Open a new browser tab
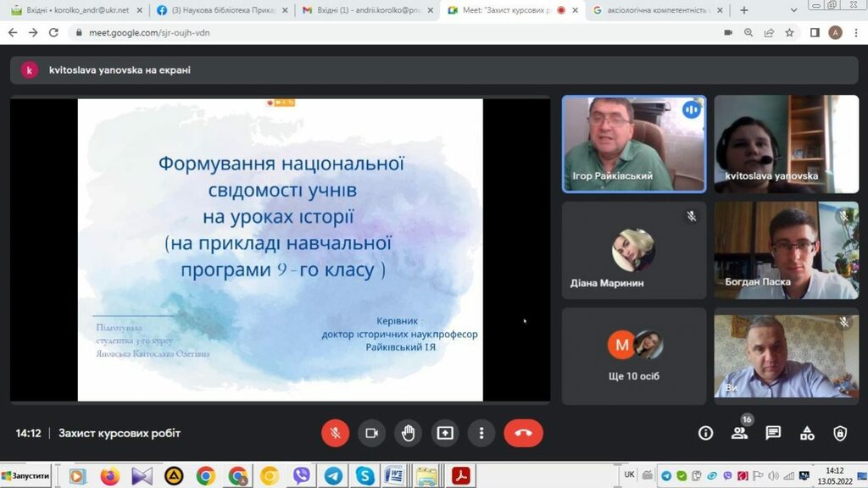Screen dimensions: 868x488 [744, 10]
